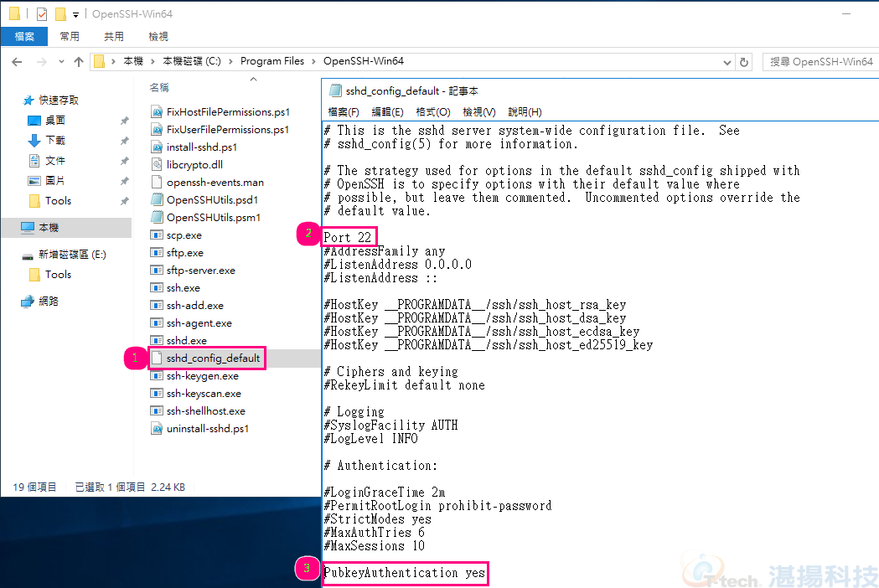The height and width of the screenshot is (588, 879).
Task: Refresh the OpenSSH-Win64 folder view
Action: tap(744, 62)
